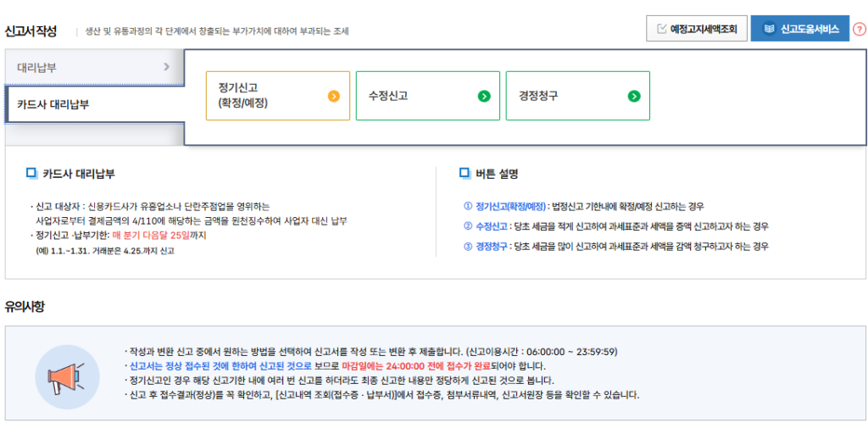The image size is (868, 423).
Task: Click the orange arrow icon in 정기신고 box
Action: [333, 96]
